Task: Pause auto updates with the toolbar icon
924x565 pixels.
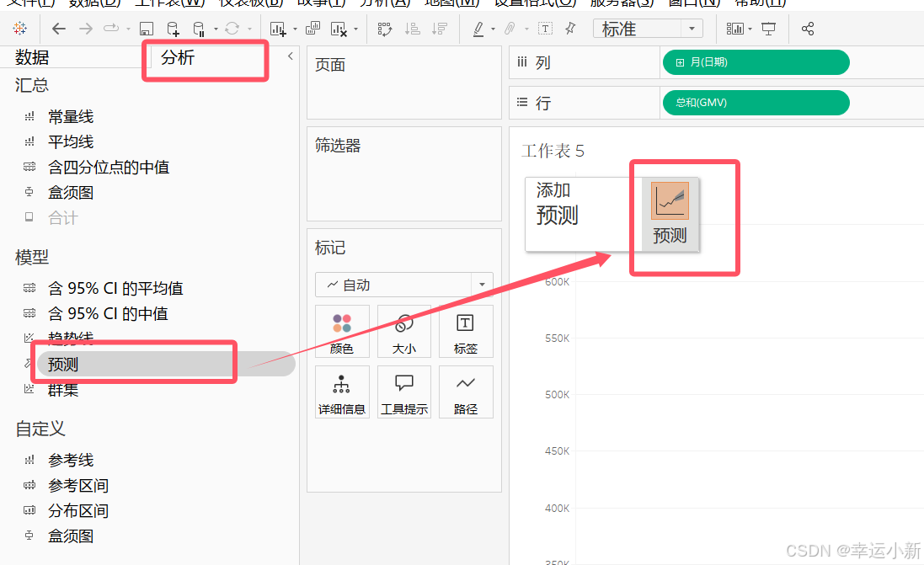Action: pyautogui.click(x=199, y=29)
